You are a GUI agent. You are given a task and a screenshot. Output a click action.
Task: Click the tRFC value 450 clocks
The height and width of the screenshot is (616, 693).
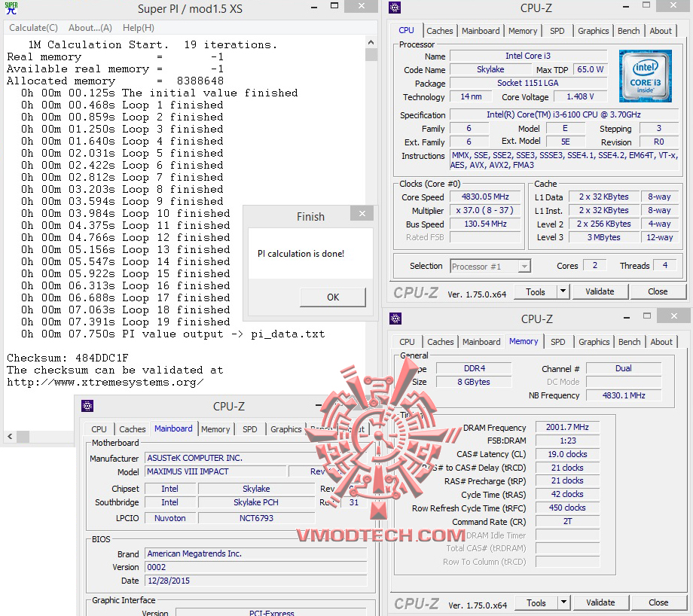click(567, 508)
